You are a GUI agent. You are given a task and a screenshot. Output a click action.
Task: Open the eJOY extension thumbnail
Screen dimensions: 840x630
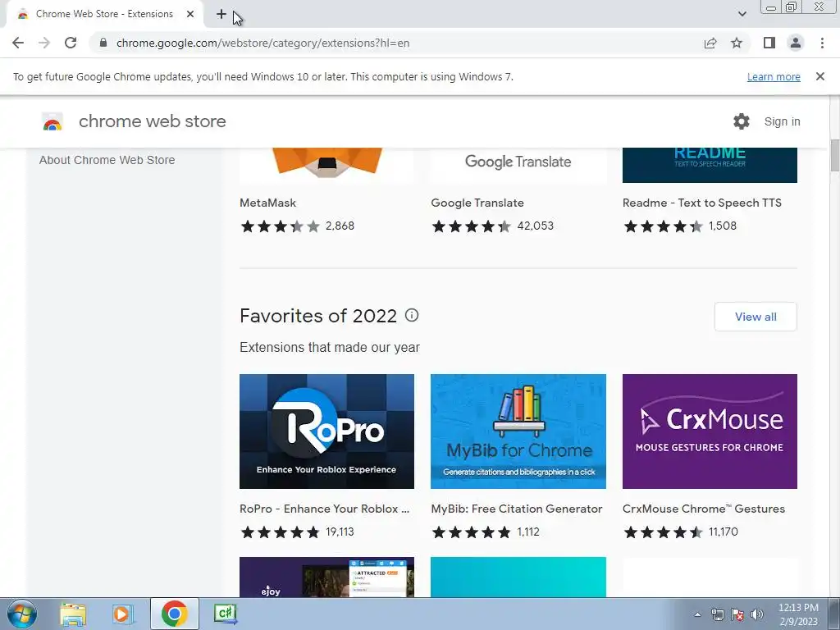click(326, 577)
